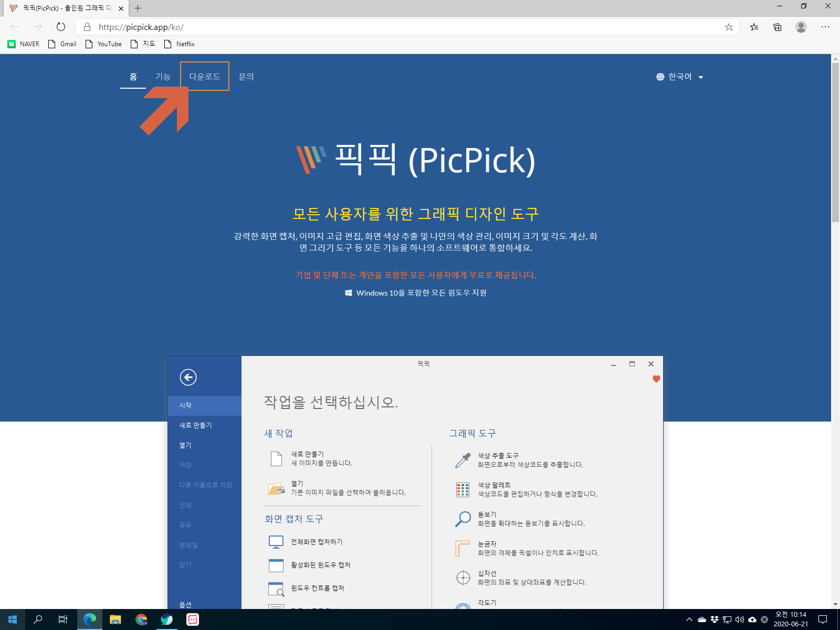This screenshot has width=840, height=630.
Task: Click 윈도우 컨트롤 캡처 icon
Action: pyautogui.click(x=276, y=589)
